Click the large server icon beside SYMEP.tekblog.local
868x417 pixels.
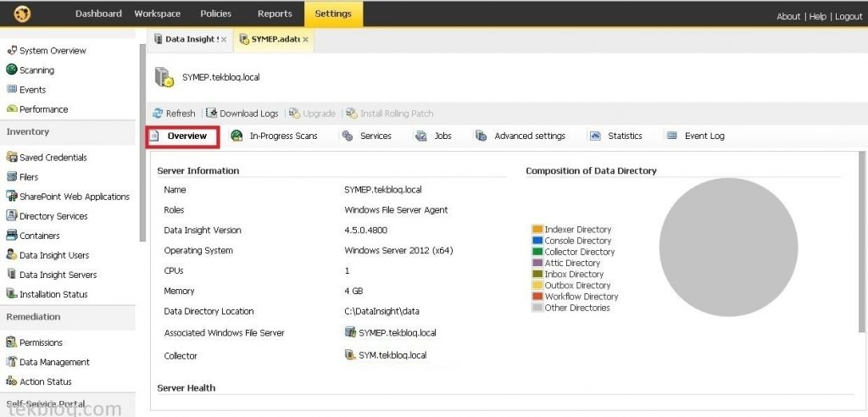(x=164, y=77)
